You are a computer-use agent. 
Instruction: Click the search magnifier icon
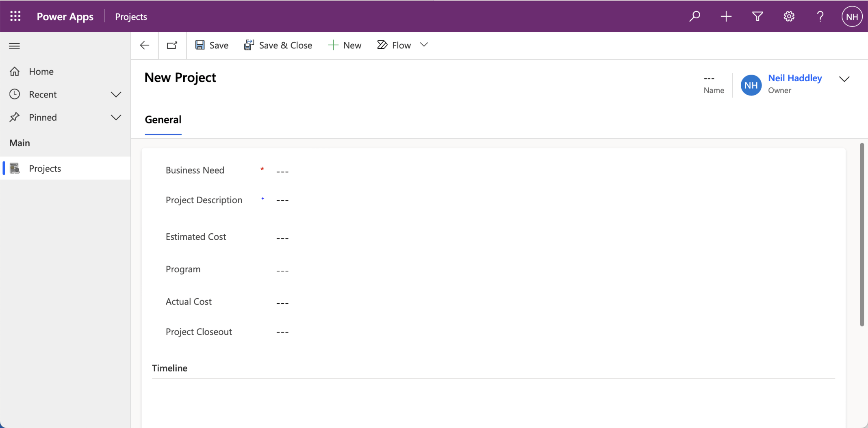[x=694, y=16]
